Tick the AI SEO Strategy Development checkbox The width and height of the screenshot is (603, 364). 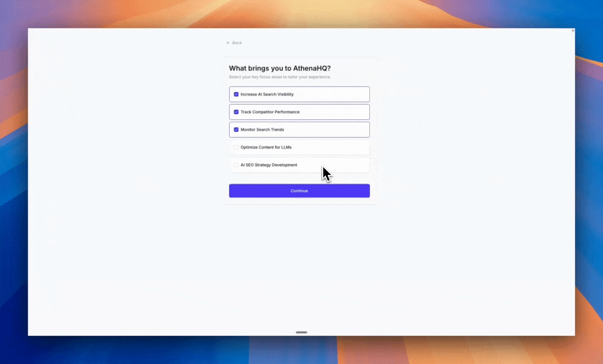pos(236,165)
